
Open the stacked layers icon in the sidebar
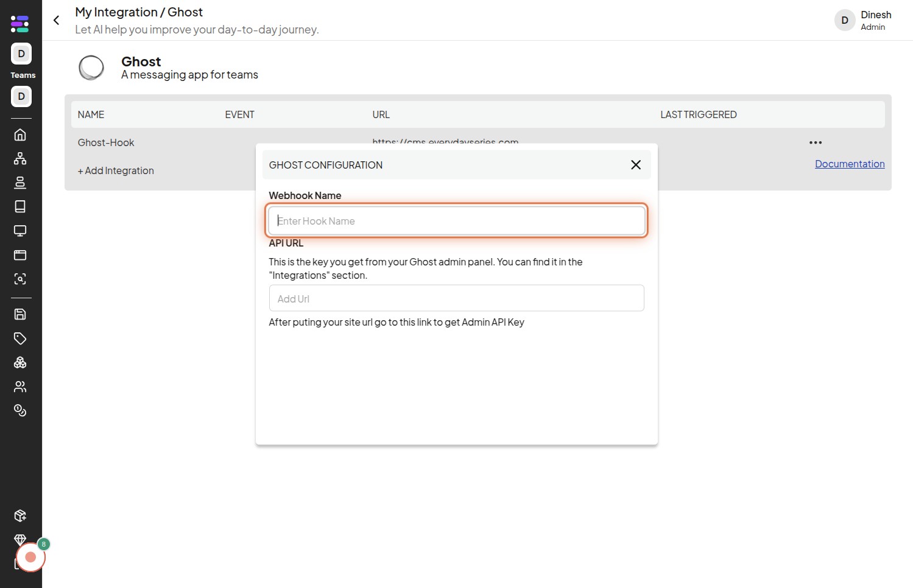20,183
